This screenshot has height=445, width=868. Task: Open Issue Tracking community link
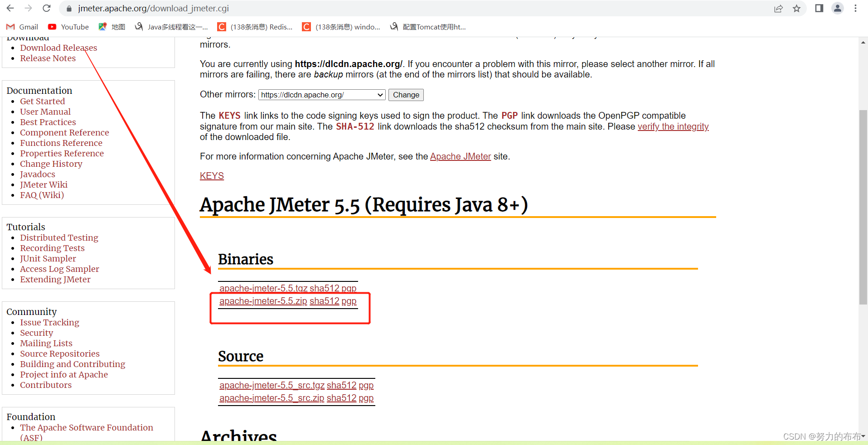50,322
